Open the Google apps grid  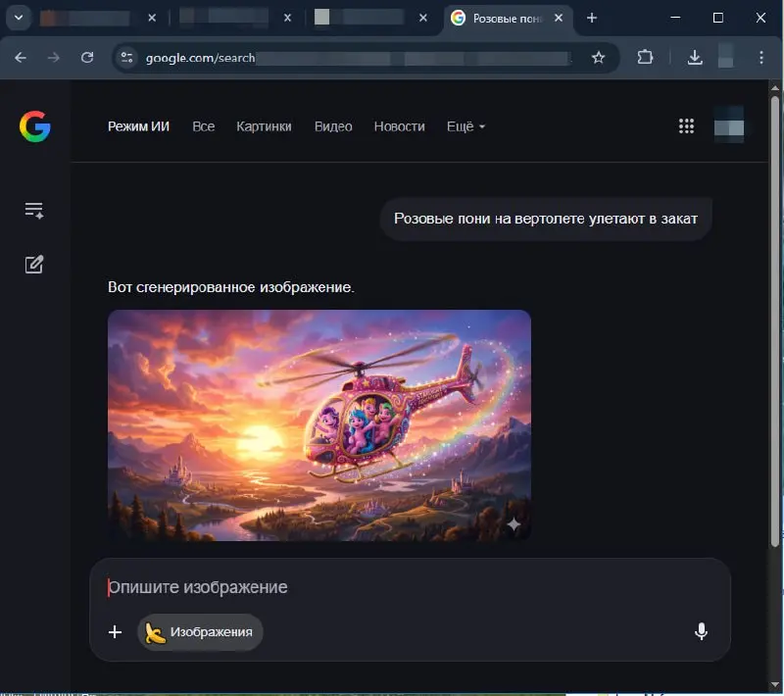point(686,126)
